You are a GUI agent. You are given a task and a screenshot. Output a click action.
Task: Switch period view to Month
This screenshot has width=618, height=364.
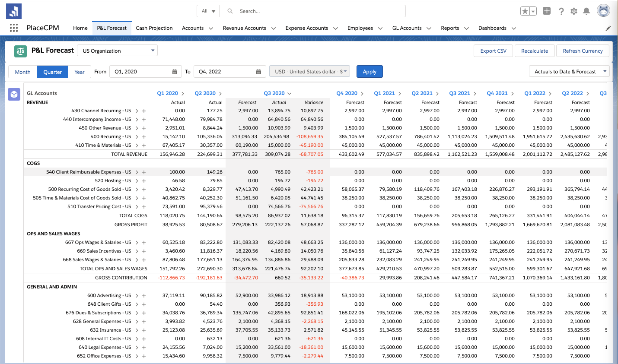click(x=23, y=72)
